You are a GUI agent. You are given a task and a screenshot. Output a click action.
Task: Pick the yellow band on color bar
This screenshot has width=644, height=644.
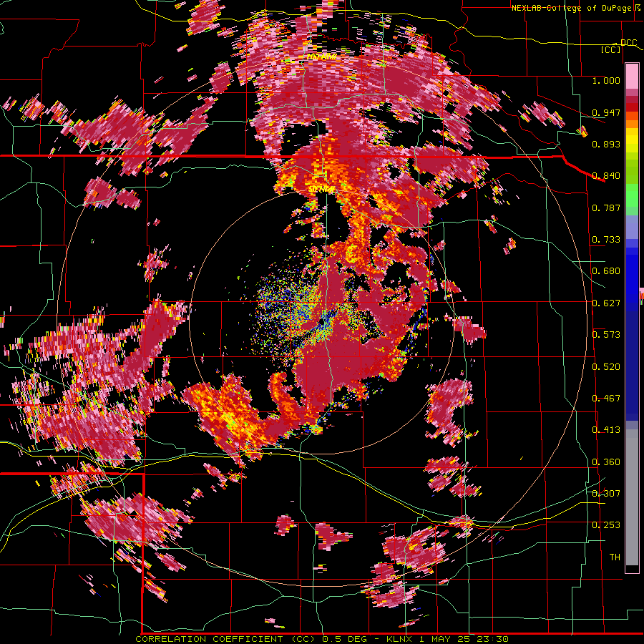tap(632, 141)
